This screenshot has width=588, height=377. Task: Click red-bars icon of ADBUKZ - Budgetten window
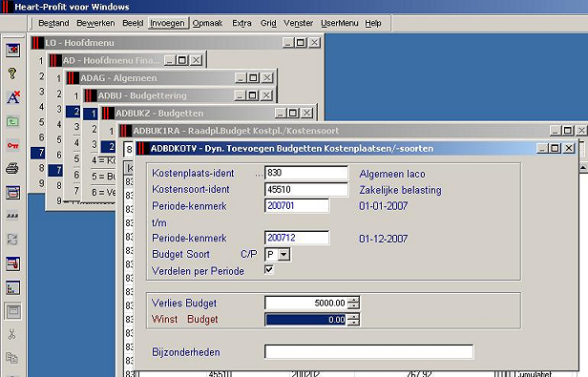[x=108, y=113]
